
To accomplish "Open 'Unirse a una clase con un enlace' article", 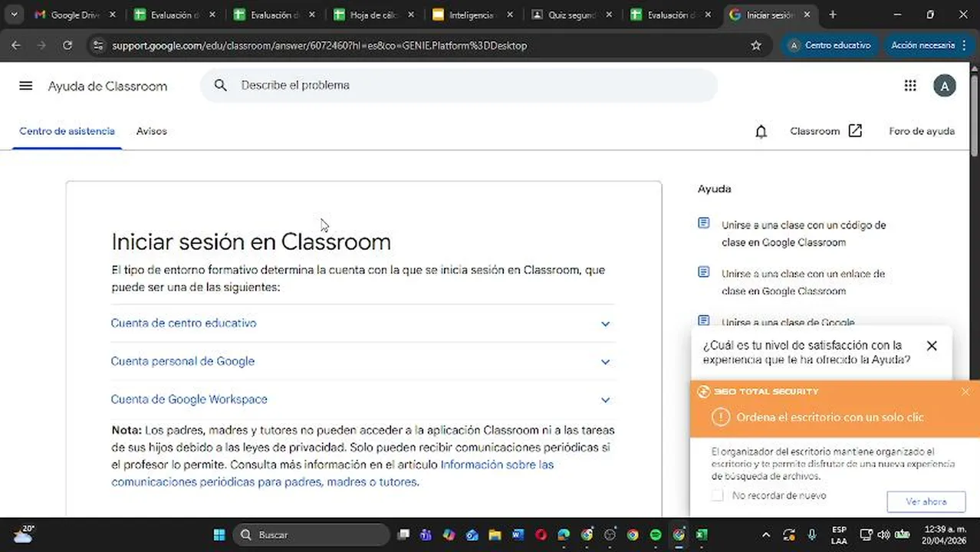I will point(803,282).
